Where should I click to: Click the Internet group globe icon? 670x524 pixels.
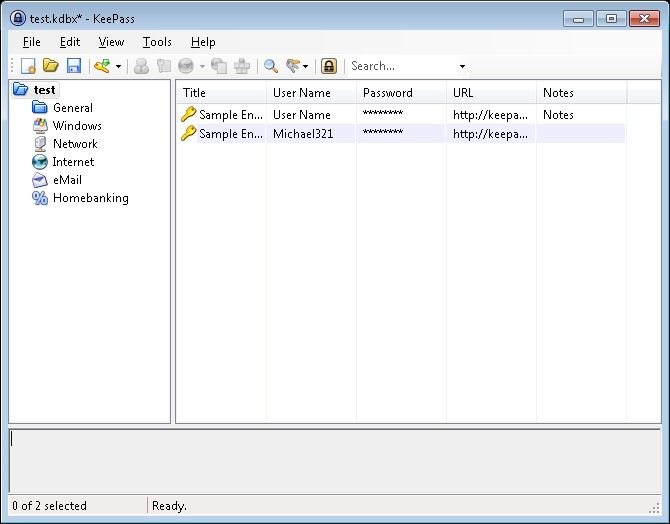click(x=40, y=162)
